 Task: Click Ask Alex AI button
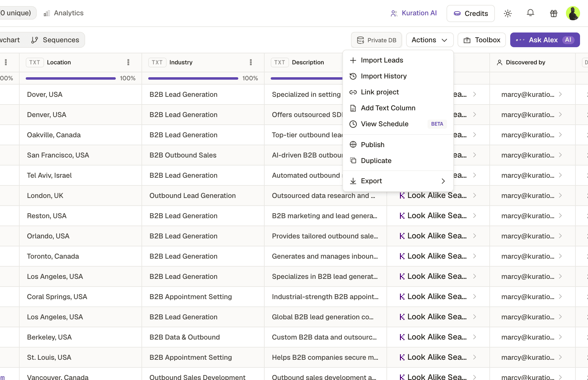[545, 40]
